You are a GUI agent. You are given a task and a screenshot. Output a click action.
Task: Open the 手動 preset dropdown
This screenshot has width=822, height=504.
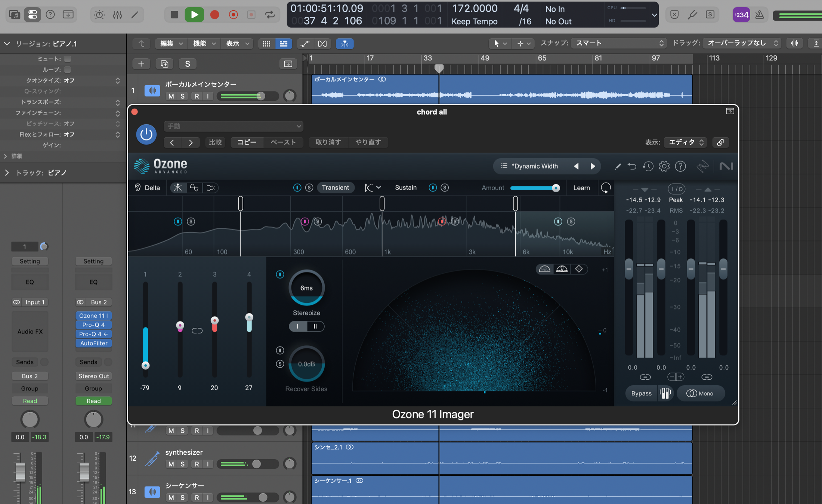click(x=233, y=126)
